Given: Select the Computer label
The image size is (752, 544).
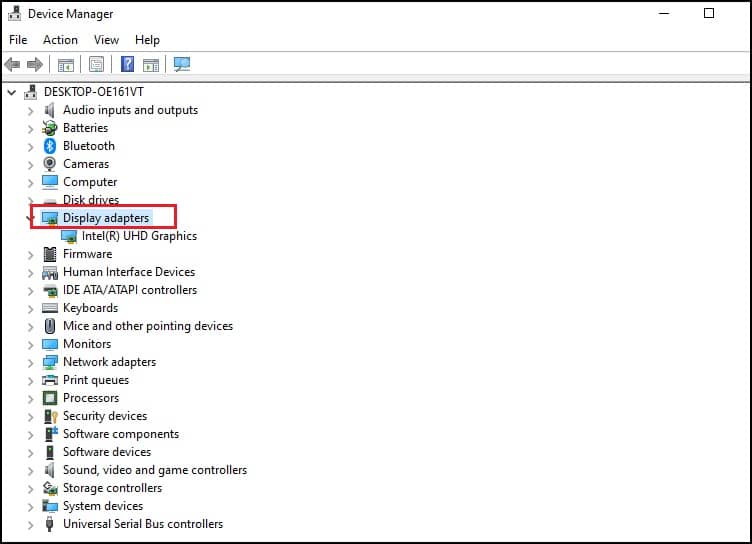Looking at the screenshot, I should pyautogui.click(x=90, y=182).
